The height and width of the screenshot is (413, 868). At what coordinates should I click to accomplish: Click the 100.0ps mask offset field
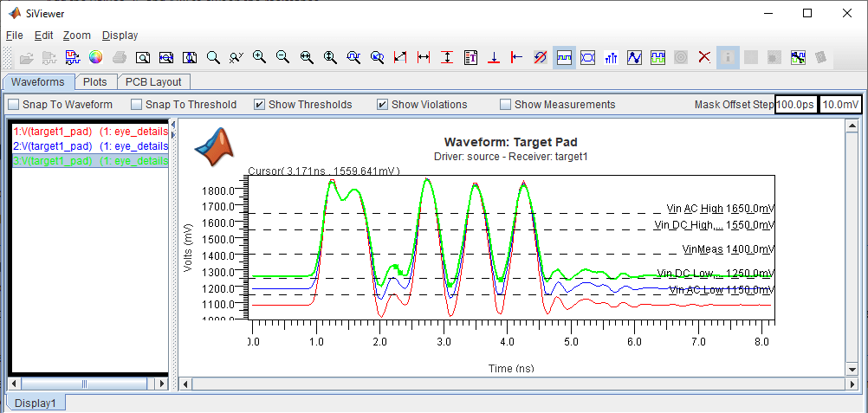pyautogui.click(x=794, y=105)
